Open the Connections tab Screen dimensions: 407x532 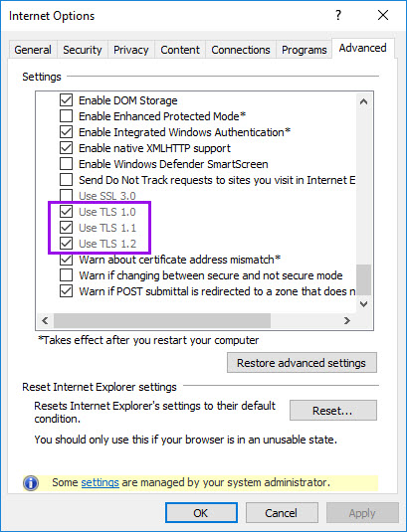pyautogui.click(x=241, y=50)
